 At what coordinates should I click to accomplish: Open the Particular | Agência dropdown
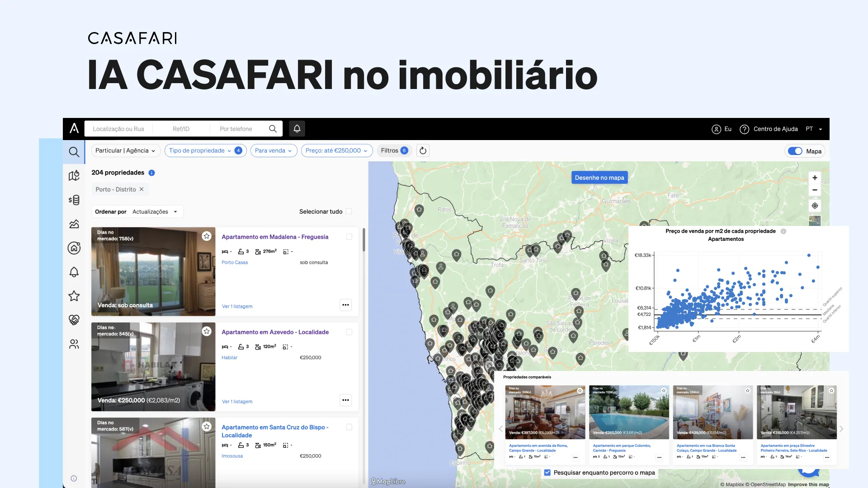point(126,151)
